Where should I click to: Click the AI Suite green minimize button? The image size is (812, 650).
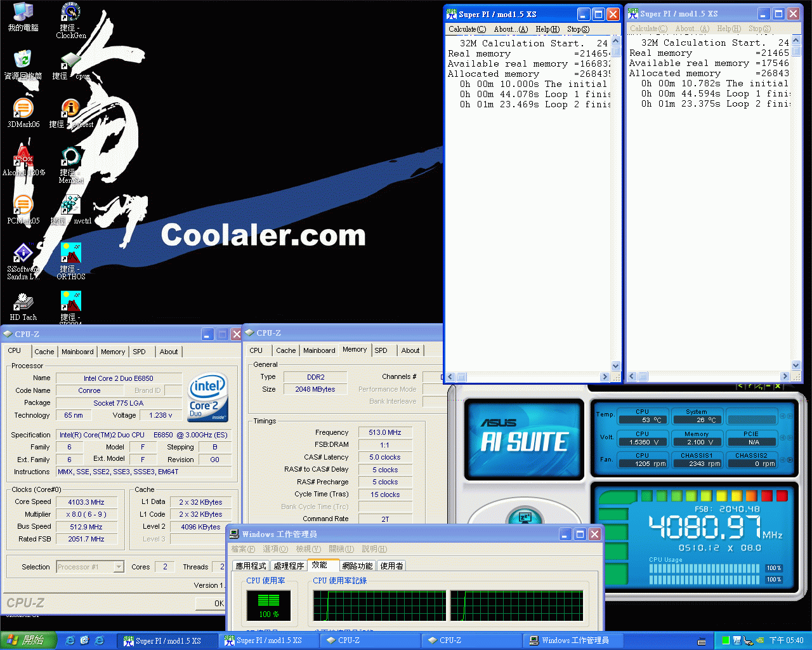coord(768,386)
